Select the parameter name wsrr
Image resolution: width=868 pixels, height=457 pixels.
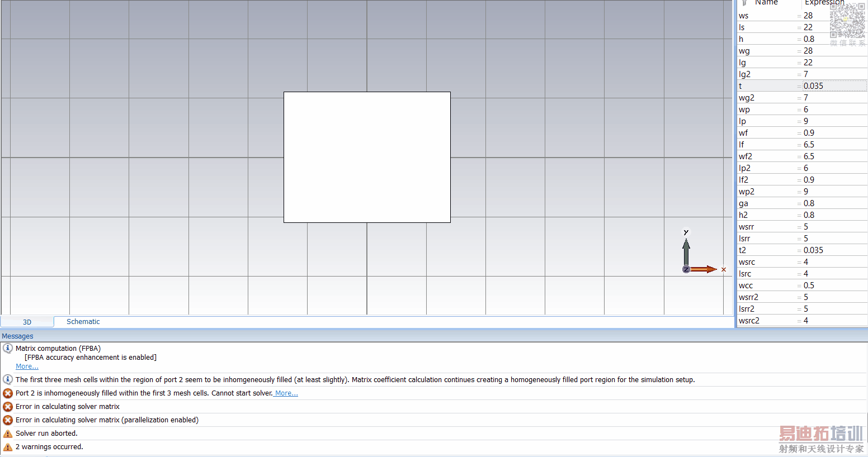[746, 227]
